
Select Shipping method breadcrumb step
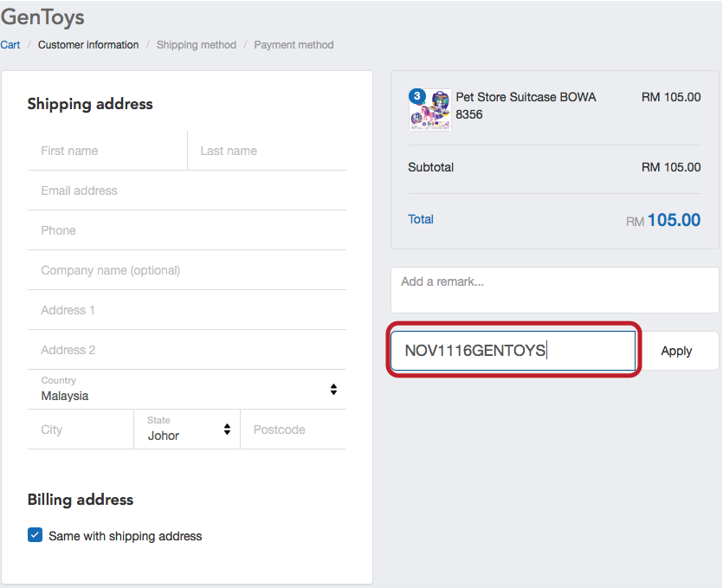pyautogui.click(x=197, y=45)
